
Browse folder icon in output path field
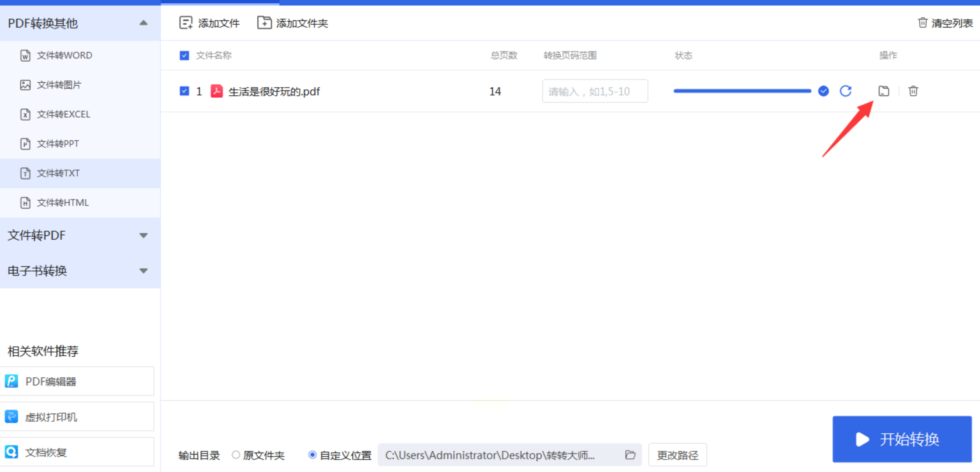coord(630,455)
